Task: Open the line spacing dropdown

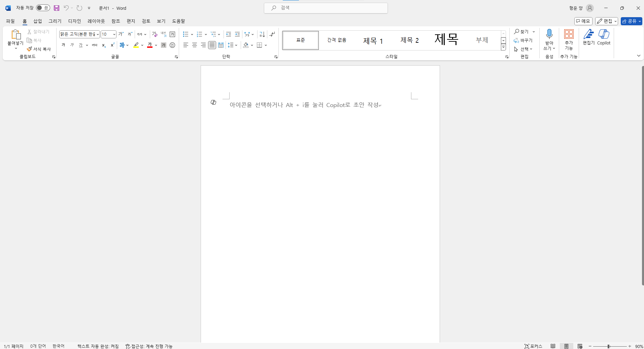Action: tap(233, 45)
